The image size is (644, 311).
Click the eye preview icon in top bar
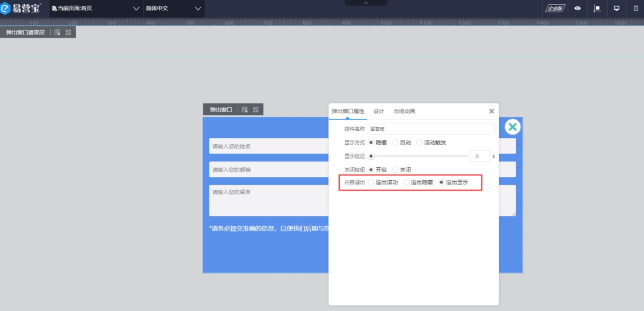577,9
